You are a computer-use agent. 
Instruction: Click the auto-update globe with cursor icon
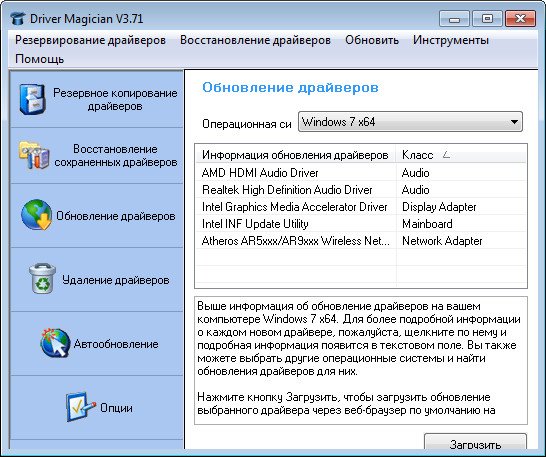tap(55, 343)
